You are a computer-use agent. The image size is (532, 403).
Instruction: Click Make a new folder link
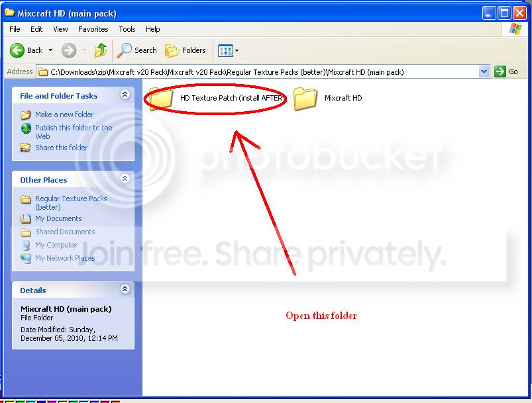click(x=64, y=114)
